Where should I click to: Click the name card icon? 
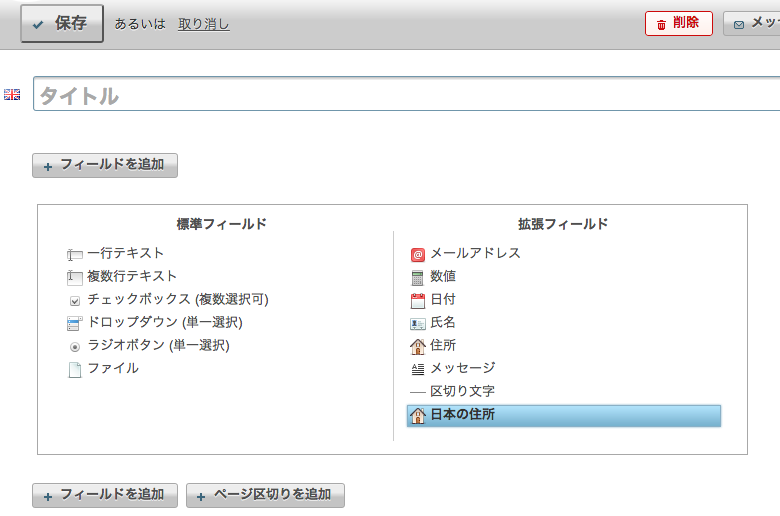[x=418, y=323]
